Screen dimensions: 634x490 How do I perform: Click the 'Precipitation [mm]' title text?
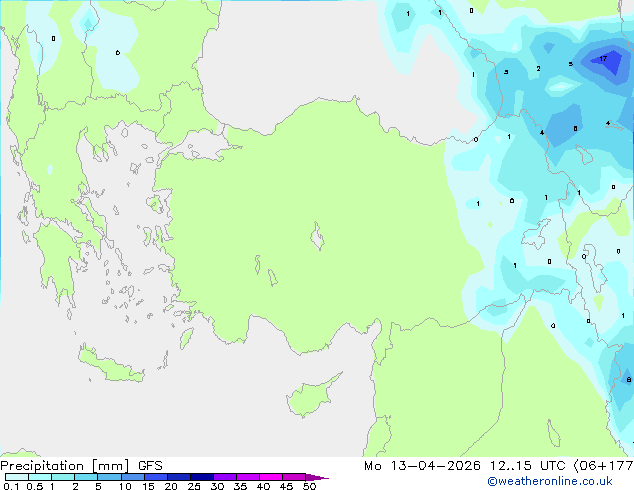(x=65, y=466)
